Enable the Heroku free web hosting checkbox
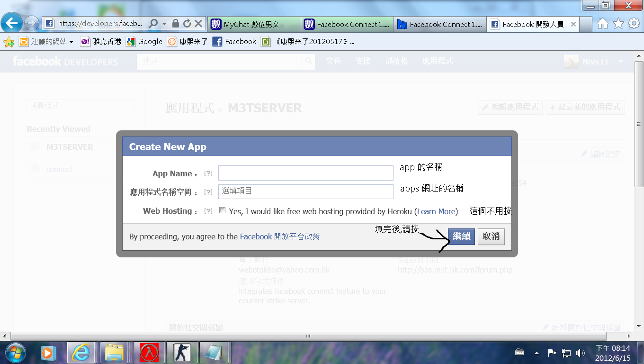 click(223, 211)
